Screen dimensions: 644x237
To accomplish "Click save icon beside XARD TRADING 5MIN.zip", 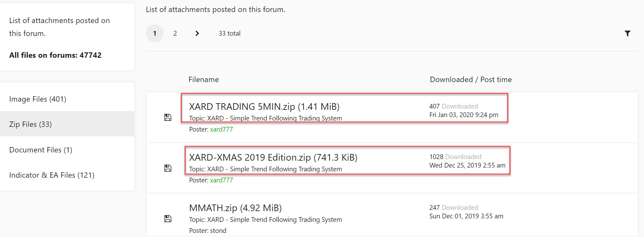I will pyautogui.click(x=168, y=117).
